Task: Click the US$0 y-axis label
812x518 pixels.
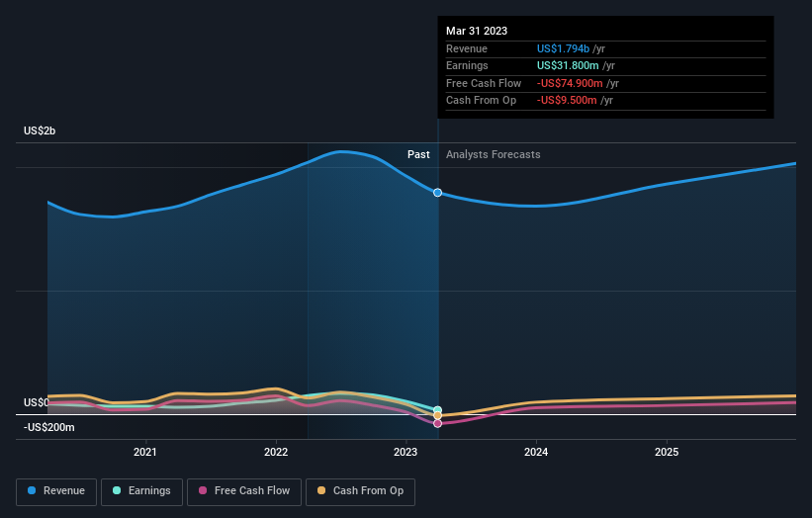Action: (x=37, y=402)
